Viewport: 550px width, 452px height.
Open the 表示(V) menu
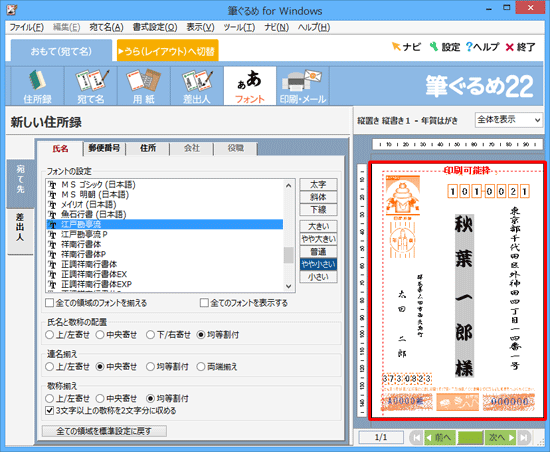[200, 27]
